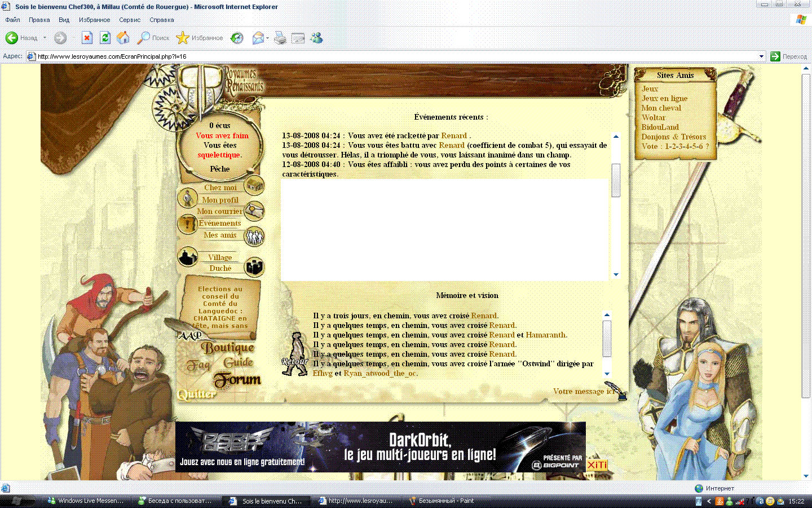This screenshot has height=508, width=812.
Task: Open the address bar dropdown arrow
Action: click(761, 56)
